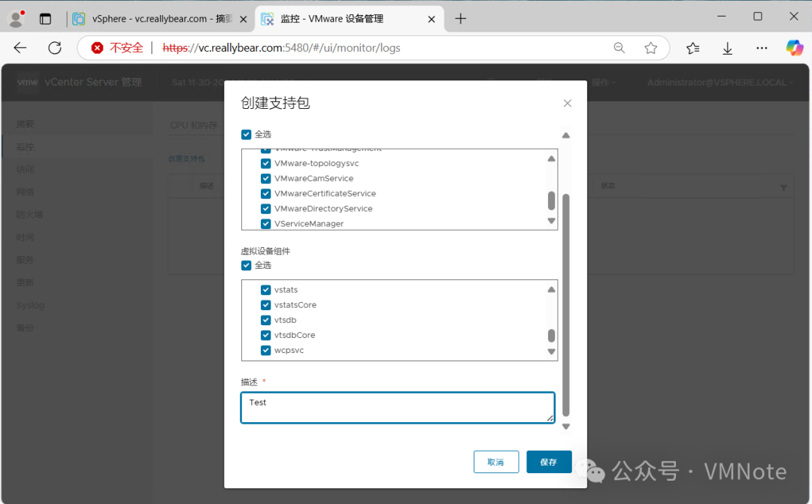
Task: Uncheck VServiceManager checkbox
Action: click(265, 224)
